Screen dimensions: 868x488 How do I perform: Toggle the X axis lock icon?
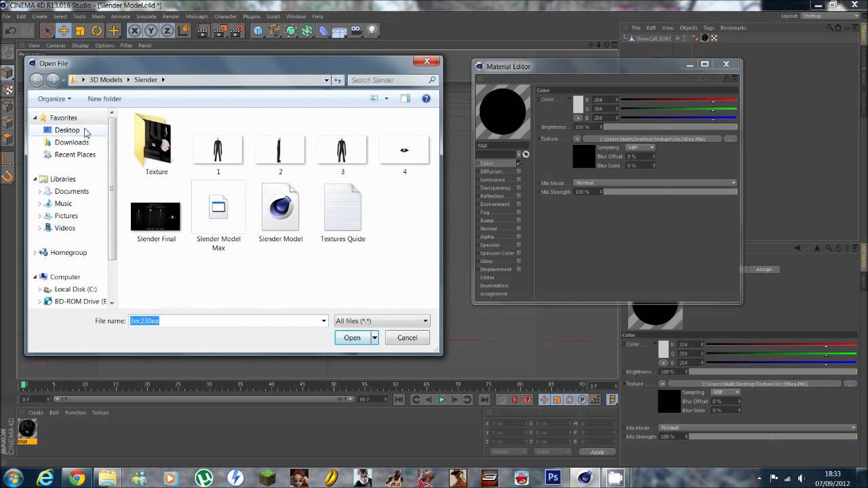[x=134, y=30]
